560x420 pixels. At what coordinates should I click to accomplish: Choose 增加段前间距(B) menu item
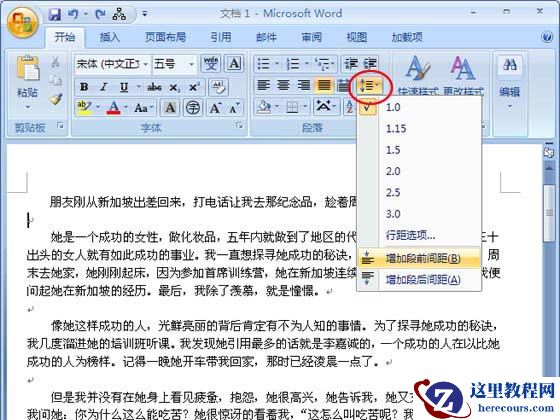coord(420,258)
